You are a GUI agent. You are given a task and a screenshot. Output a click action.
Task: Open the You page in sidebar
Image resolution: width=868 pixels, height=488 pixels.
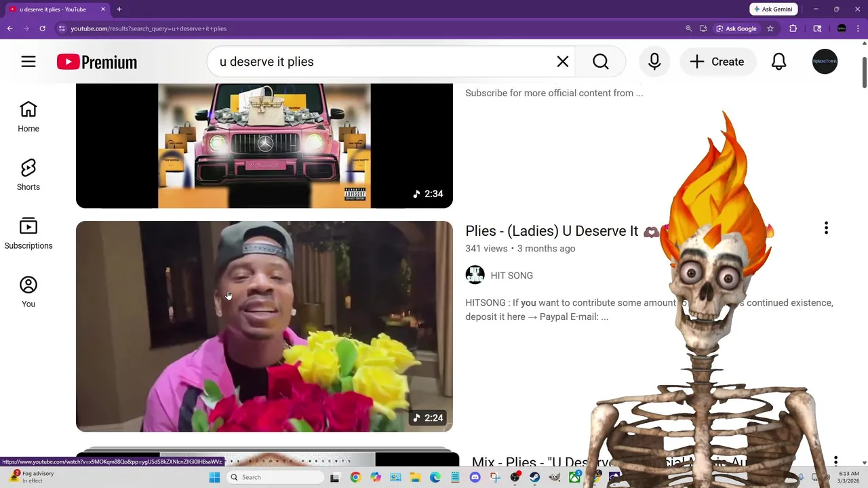pos(28,292)
